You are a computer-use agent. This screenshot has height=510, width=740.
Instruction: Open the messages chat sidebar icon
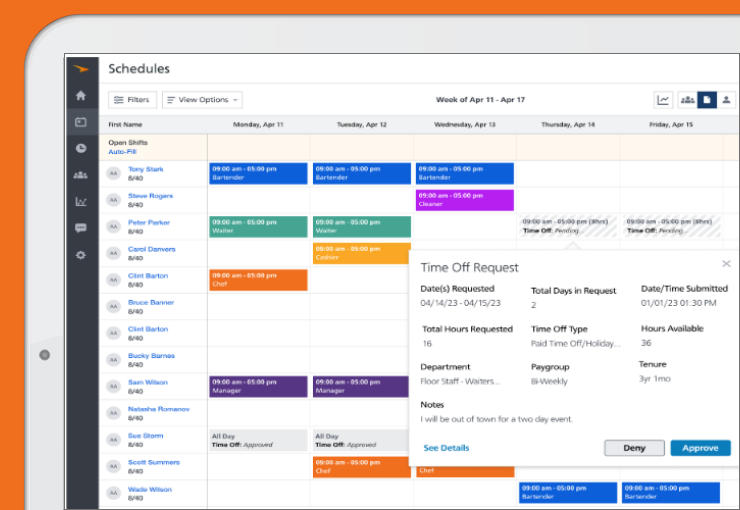coord(81,228)
